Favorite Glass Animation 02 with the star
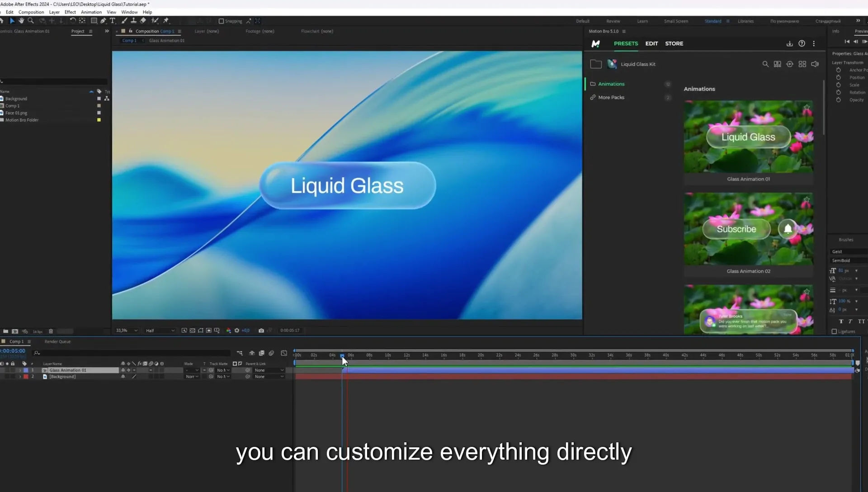The image size is (868, 492). 807,200
